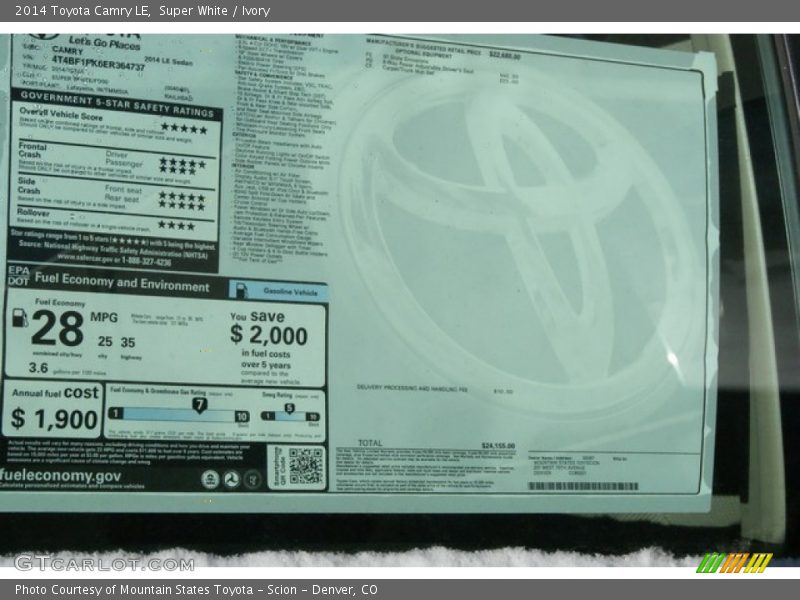Click smog rating marker 5
The height and width of the screenshot is (600, 800).
[289, 409]
